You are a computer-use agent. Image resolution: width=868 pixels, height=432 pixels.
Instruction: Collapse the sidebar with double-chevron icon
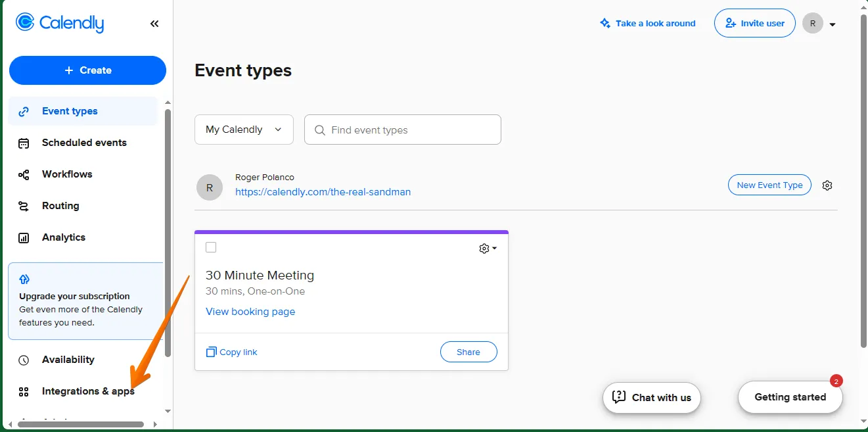(154, 24)
